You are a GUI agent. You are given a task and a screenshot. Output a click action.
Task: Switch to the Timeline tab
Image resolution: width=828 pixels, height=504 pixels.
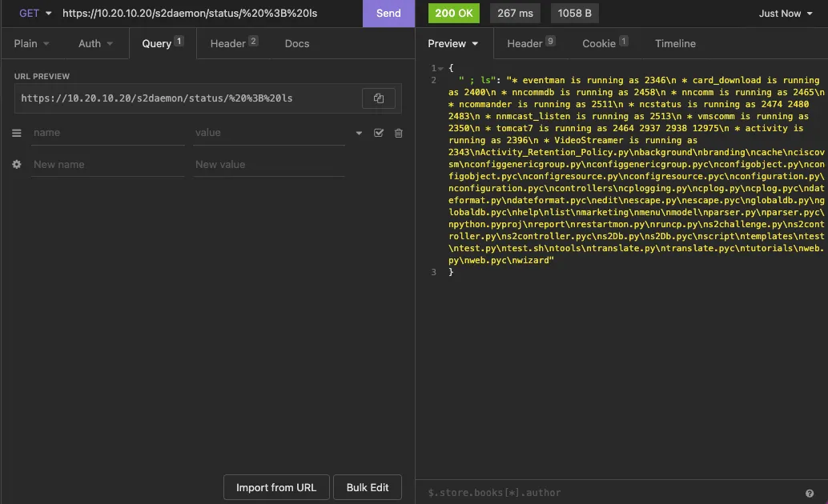tap(675, 43)
